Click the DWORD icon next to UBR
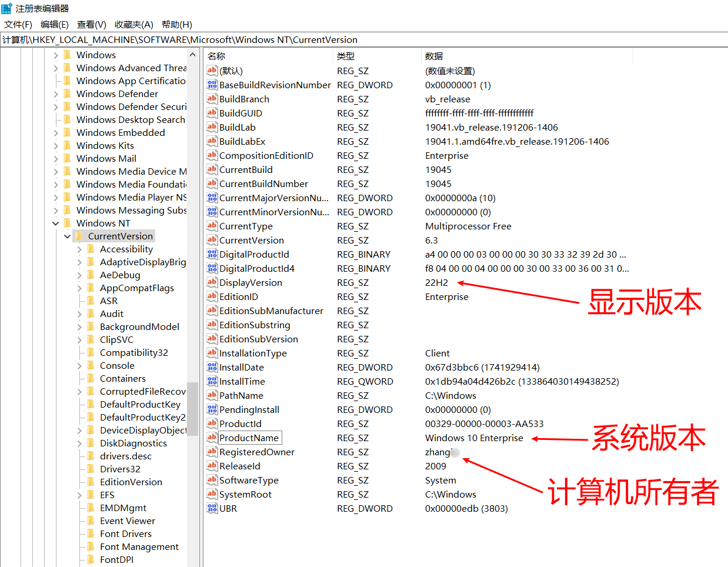 [x=212, y=508]
